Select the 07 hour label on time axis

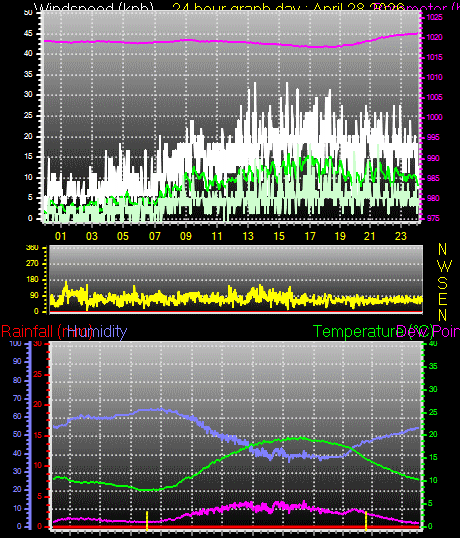click(154, 236)
